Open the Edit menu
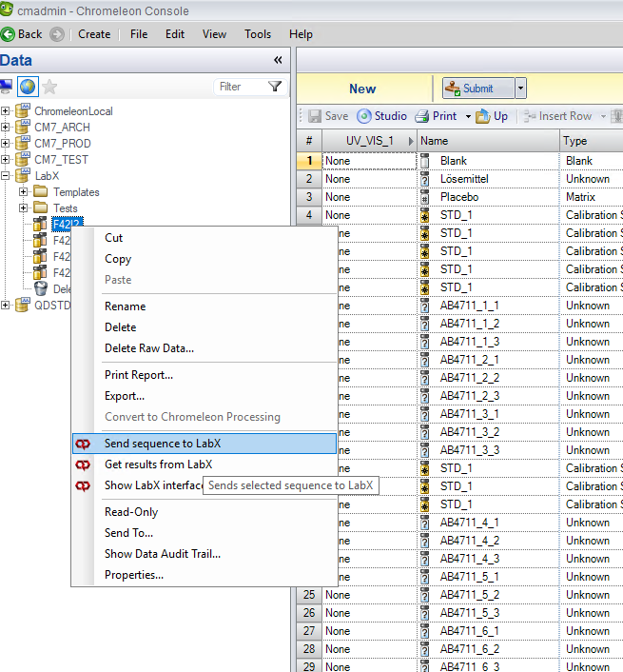Viewport: 623px width, 672px height. point(175,34)
